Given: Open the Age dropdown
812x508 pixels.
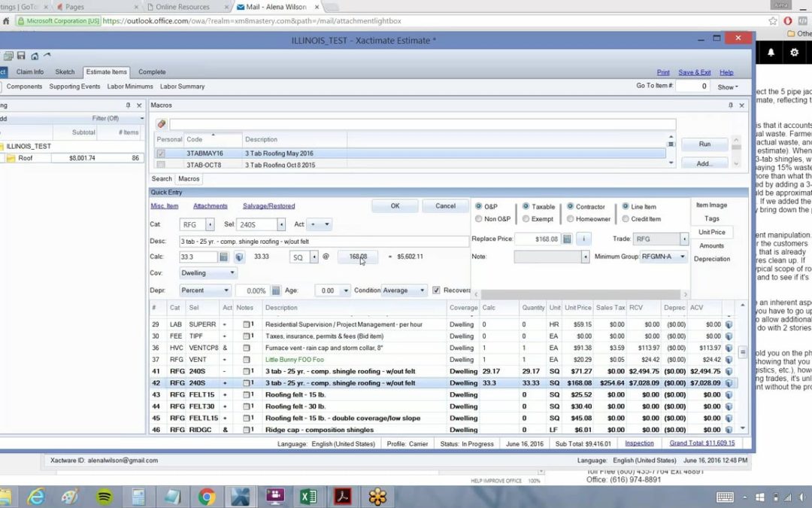Looking at the screenshot, I should (x=346, y=291).
